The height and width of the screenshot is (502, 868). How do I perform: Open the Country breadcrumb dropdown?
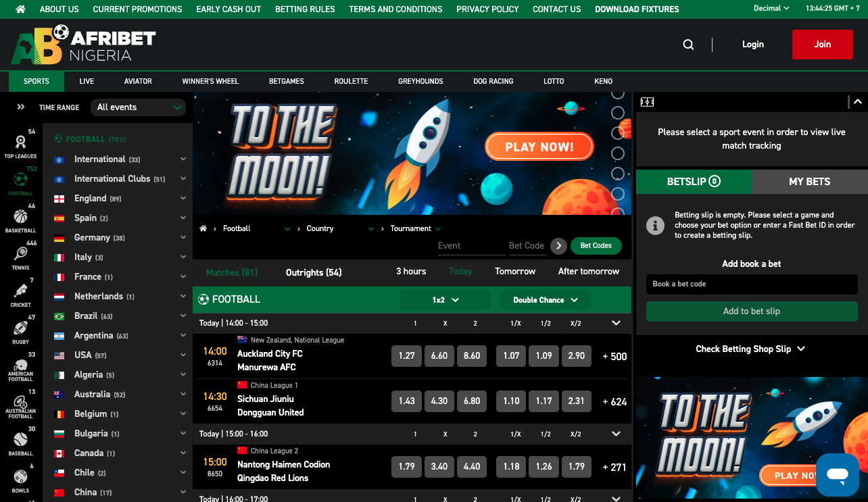click(x=340, y=228)
